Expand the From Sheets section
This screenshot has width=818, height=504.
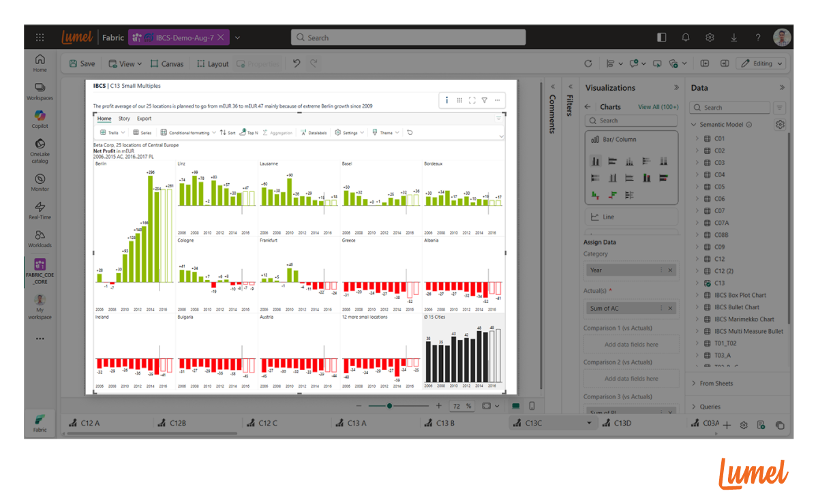[693, 383]
